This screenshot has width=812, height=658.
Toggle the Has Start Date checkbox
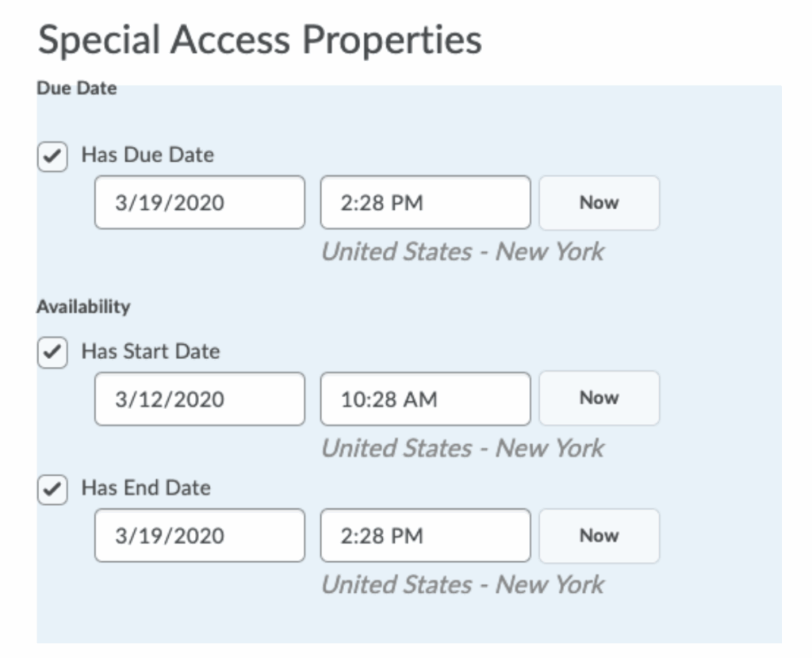52,353
